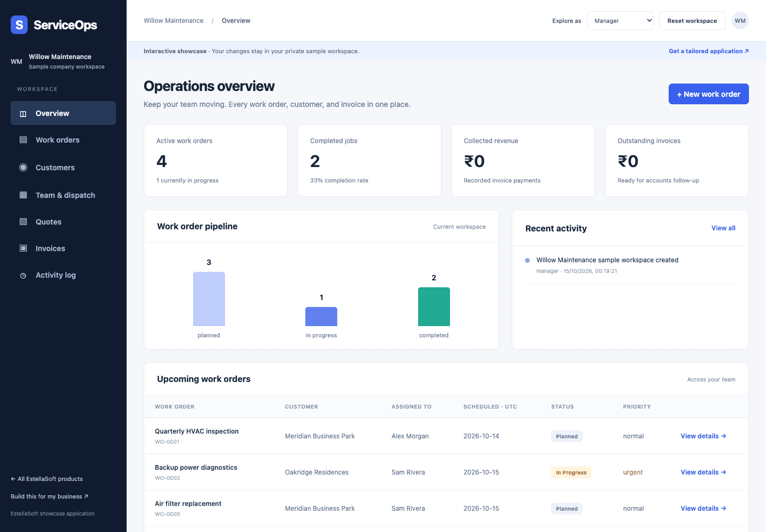The image size is (766, 532).
Task: Click the Completed jobs card
Action: click(x=369, y=161)
